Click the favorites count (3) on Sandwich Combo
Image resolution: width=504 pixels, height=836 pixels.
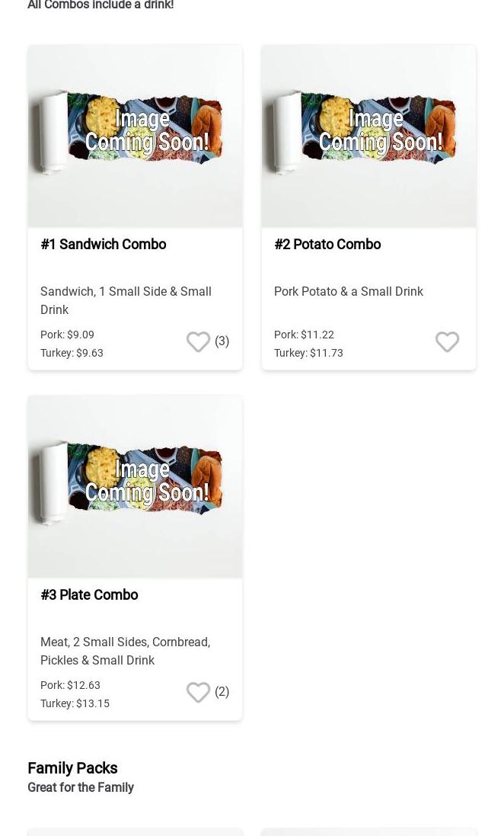(x=222, y=341)
